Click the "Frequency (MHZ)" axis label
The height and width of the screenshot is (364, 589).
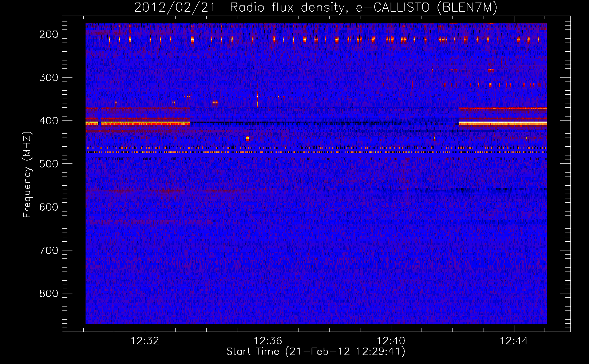[27, 174]
